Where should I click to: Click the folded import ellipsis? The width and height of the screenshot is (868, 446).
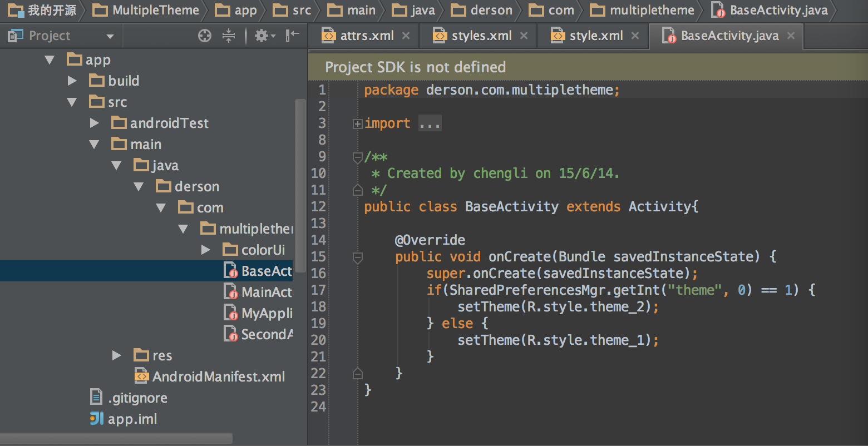(x=430, y=123)
